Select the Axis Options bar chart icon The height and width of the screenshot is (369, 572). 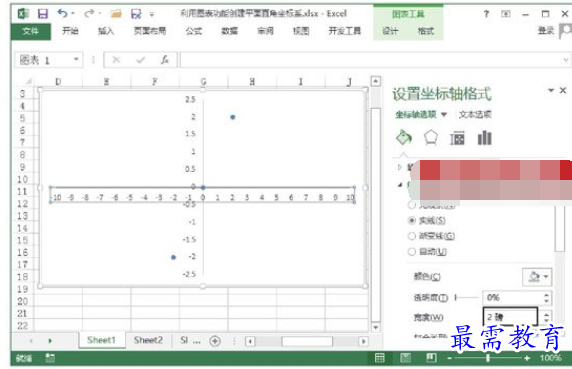(x=484, y=138)
